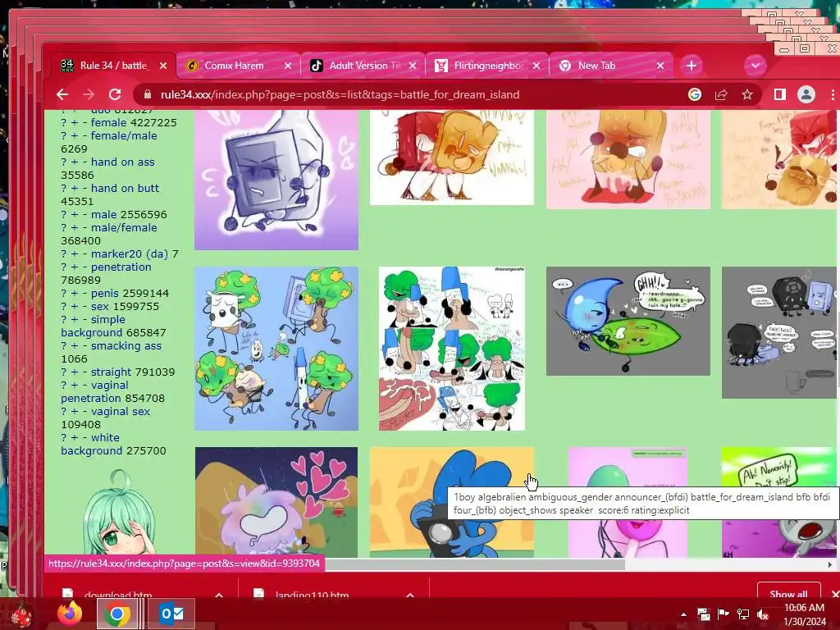Click the '-' link beside straight

pyautogui.click(x=84, y=372)
